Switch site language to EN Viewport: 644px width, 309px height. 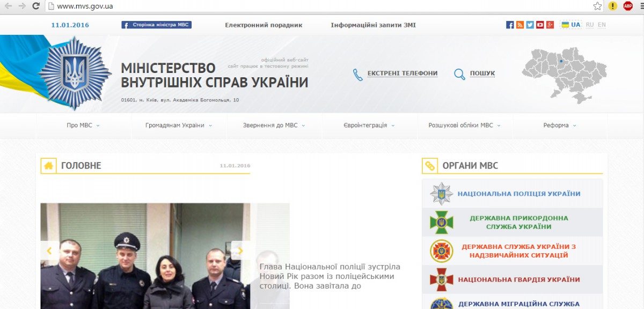click(602, 25)
